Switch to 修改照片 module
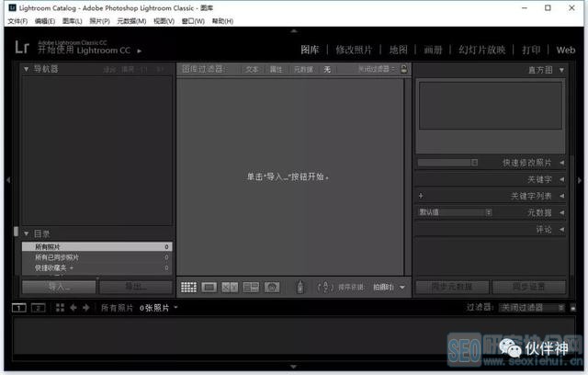 (354, 50)
